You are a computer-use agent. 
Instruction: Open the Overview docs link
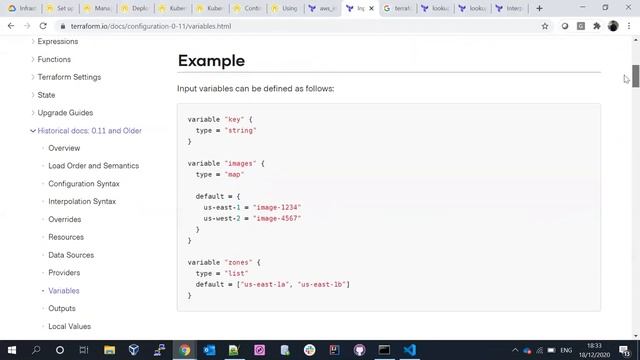64,148
